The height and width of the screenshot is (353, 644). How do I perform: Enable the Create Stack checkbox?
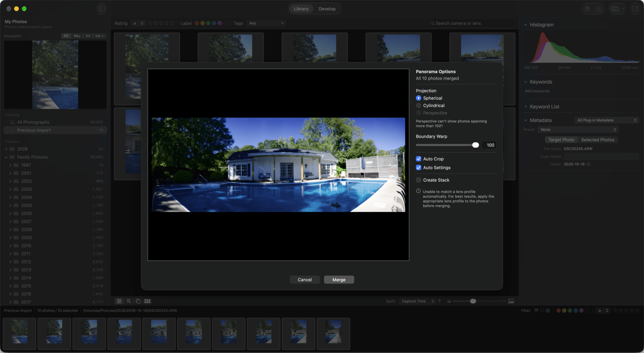[x=419, y=180]
